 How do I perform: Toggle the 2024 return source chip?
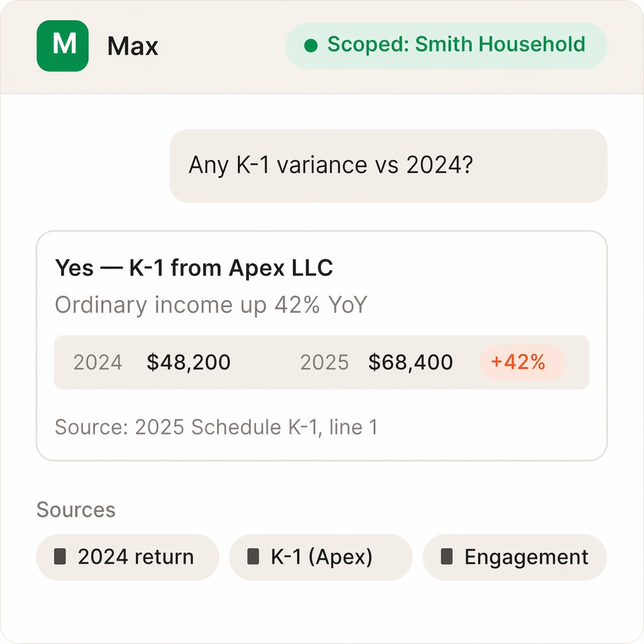(128, 557)
